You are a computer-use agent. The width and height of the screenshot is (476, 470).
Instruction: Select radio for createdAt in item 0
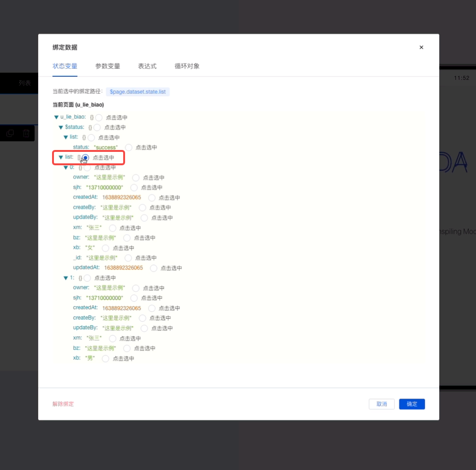(x=152, y=198)
